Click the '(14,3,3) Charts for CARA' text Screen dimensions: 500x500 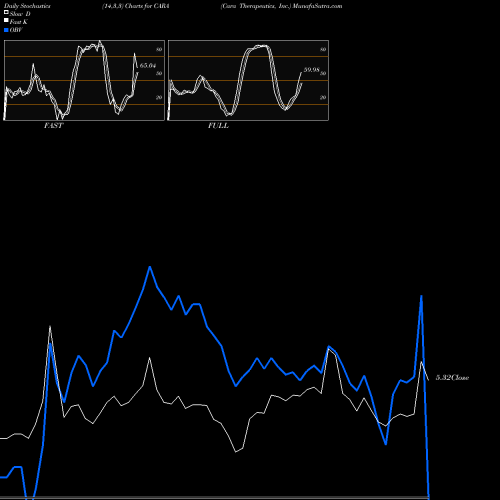tap(136, 6)
